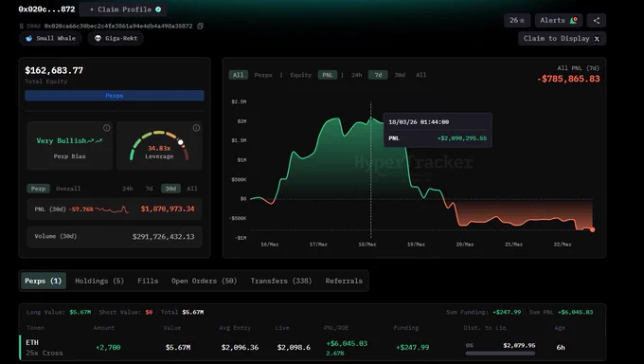Image resolution: width=644 pixels, height=364 pixels.
Task: Click the +$6,045.03 PNL cell
Action: click(347, 343)
